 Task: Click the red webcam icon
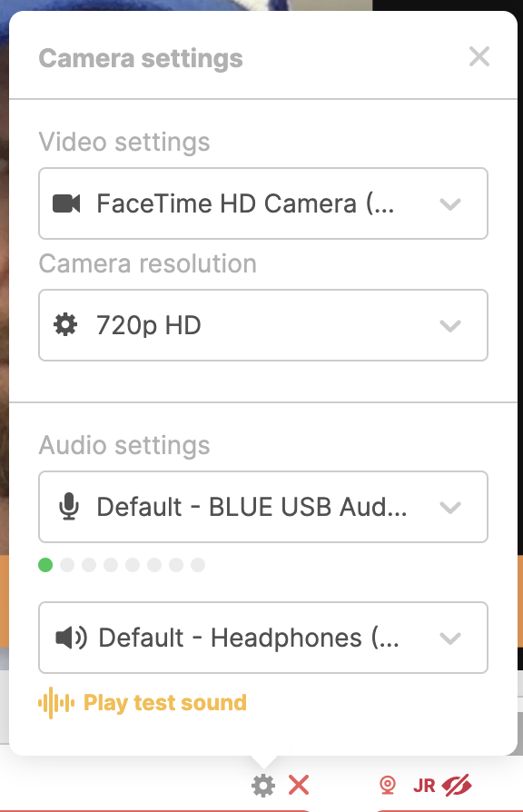tap(388, 785)
